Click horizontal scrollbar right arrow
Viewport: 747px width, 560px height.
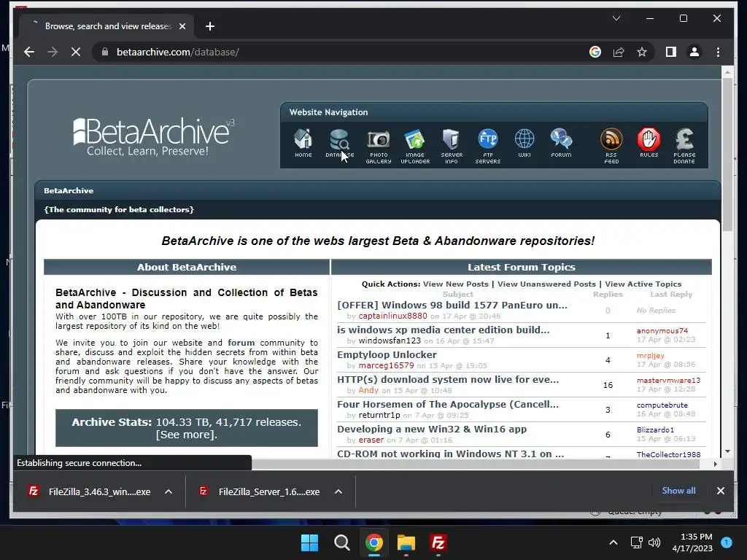pyautogui.click(x=715, y=464)
